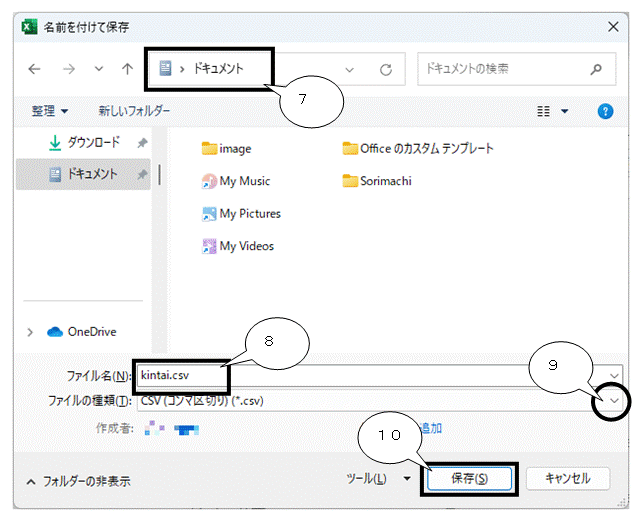This screenshot has height=520, width=642.
Task: Open recent locations dropdown chevron
Action: [349, 70]
